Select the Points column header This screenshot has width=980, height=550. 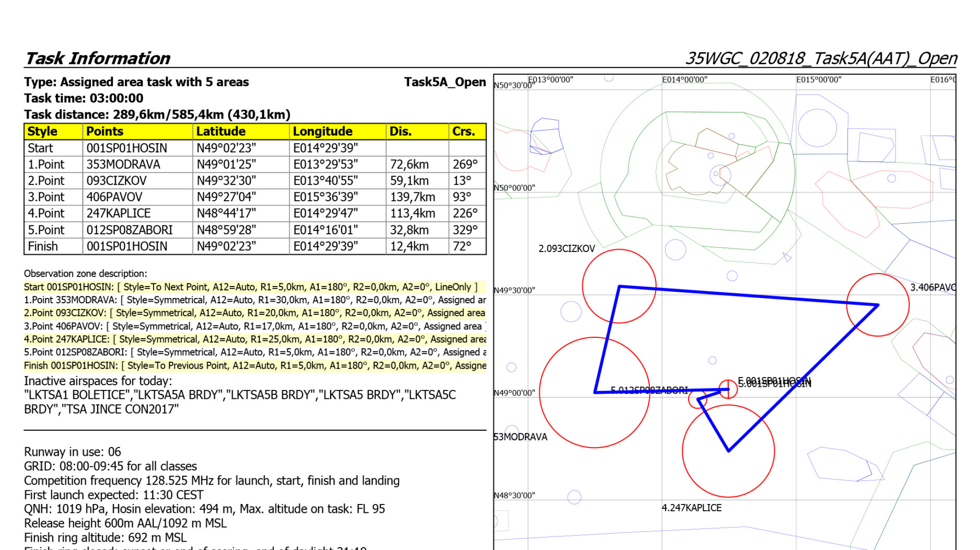104,131
